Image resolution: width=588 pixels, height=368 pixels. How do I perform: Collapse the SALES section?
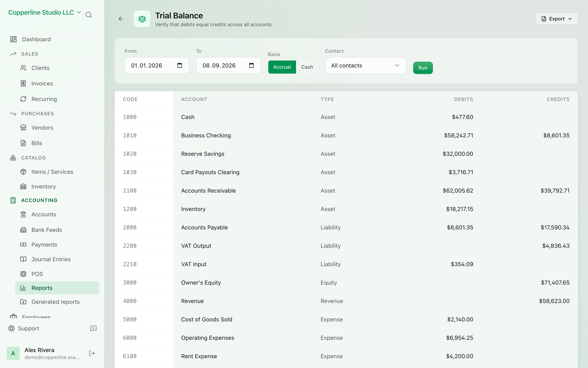pyautogui.click(x=30, y=54)
